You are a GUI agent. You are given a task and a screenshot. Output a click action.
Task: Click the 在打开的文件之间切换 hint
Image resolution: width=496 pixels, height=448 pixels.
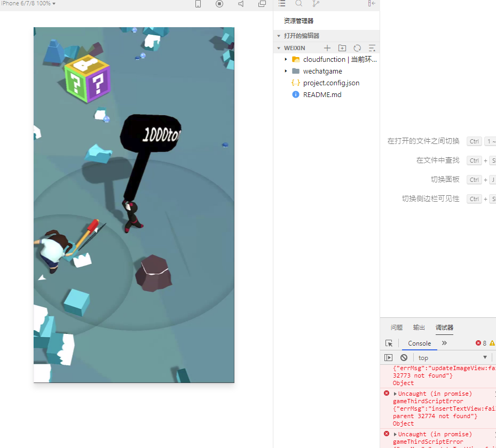pos(423,141)
